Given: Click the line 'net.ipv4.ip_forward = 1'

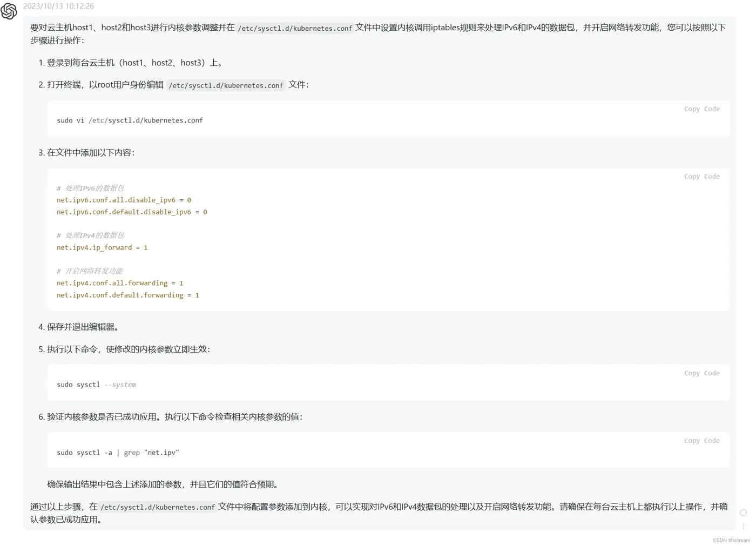Looking at the screenshot, I should click(102, 247).
